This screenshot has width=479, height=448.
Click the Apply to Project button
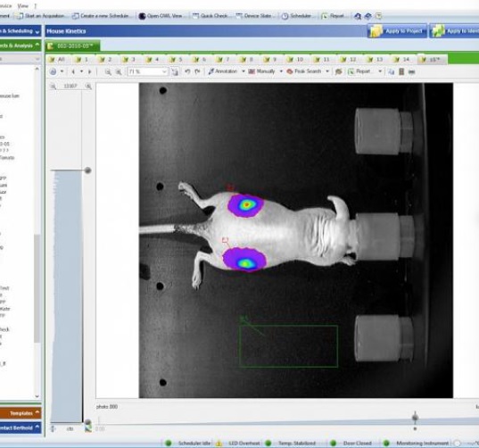tap(397, 31)
